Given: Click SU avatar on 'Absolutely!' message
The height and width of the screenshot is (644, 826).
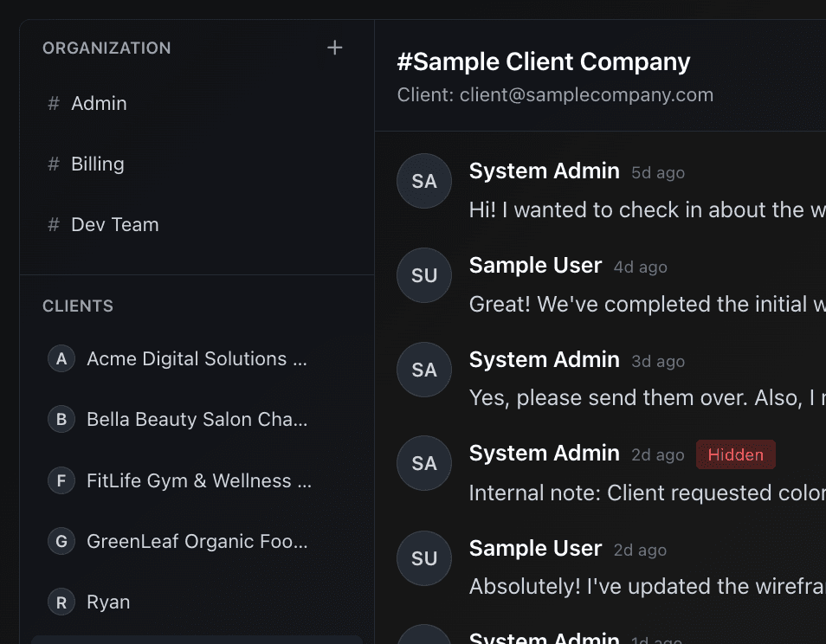Looking at the screenshot, I should (424, 558).
